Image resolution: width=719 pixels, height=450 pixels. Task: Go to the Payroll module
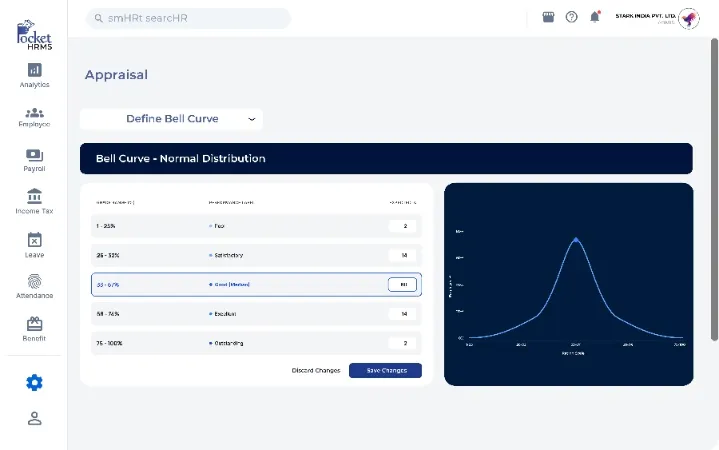[34, 161]
